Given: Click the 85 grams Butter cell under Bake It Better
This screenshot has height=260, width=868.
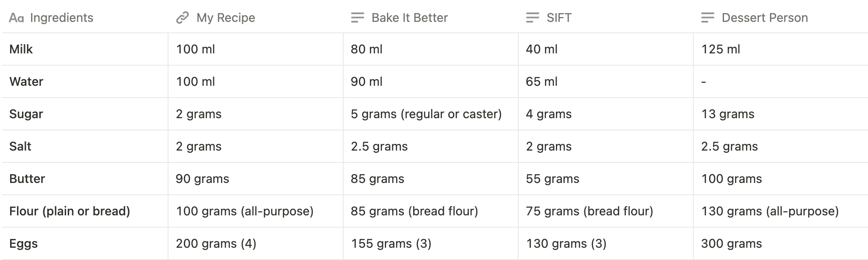Looking at the screenshot, I should tap(377, 179).
